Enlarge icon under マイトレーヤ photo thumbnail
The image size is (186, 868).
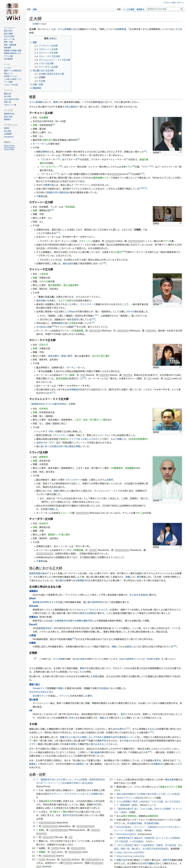click(x=180, y=304)
